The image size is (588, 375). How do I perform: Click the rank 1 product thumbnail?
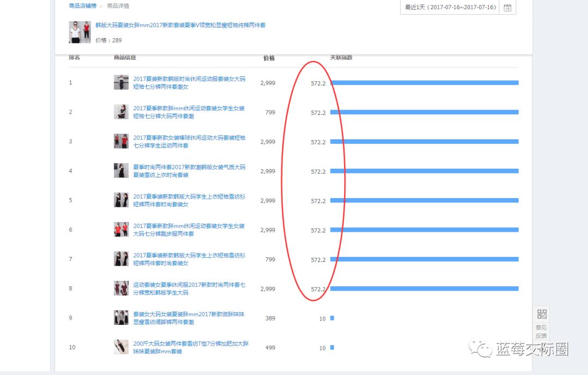tap(121, 82)
